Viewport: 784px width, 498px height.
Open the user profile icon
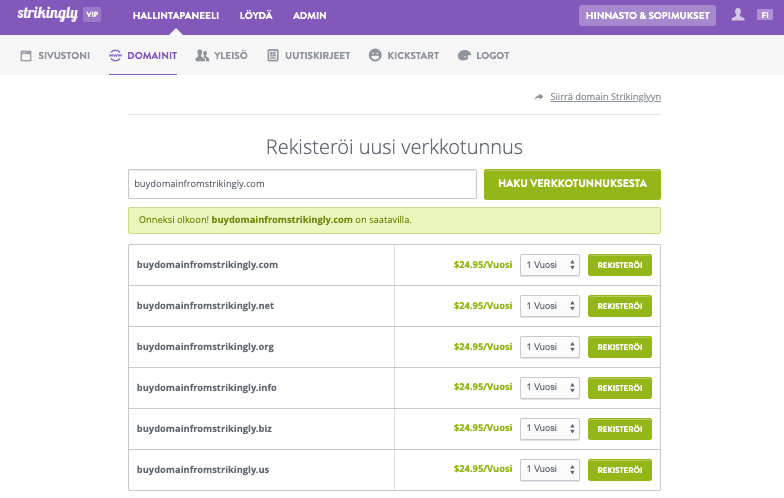[x=738, y=15]
